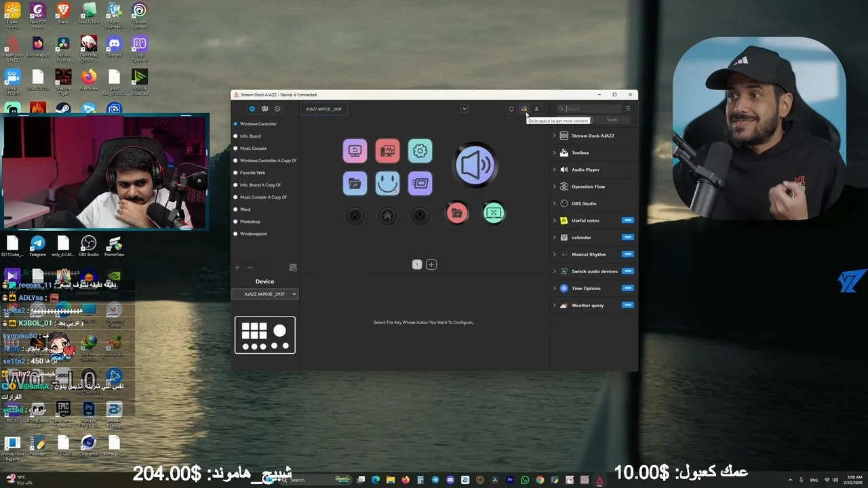This screenshot has width=868, height=488.
Task: Remove profile with the minus icon
Action: [250, 268]
